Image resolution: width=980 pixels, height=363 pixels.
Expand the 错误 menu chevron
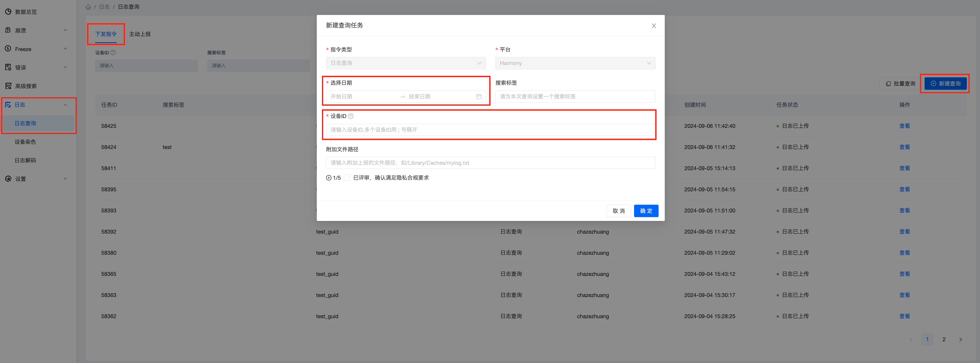65,67
